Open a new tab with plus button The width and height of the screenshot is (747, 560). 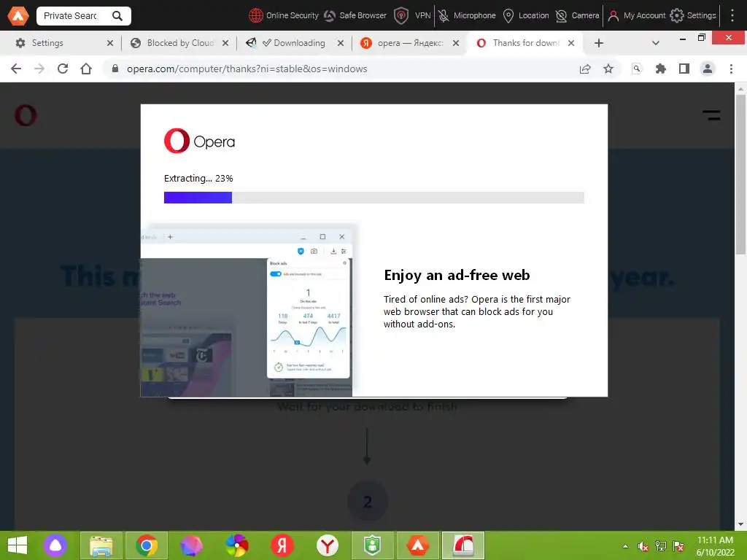599,43
